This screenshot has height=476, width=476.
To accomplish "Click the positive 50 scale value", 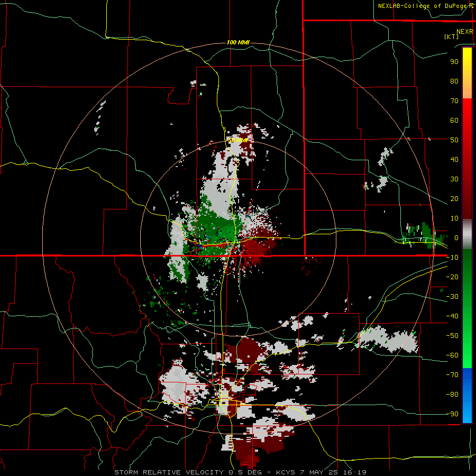I will (454, 140).
